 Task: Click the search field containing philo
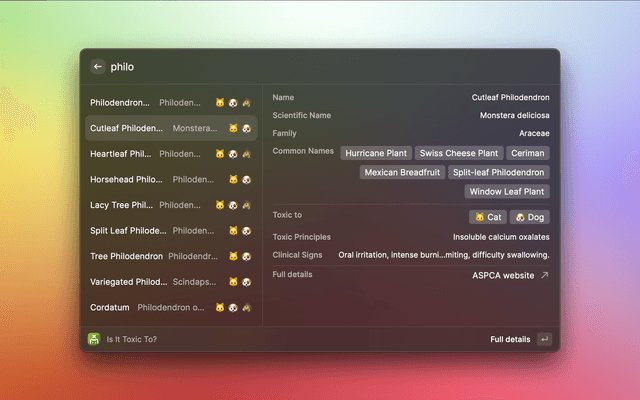click(x=300, y=67)
